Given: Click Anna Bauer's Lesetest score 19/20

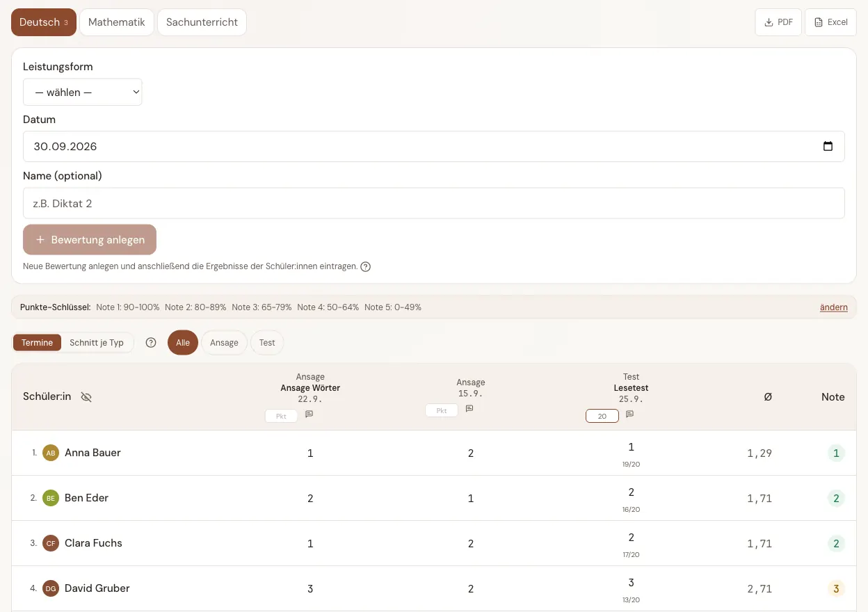Looking at the screenshot, I should (632, 464).
